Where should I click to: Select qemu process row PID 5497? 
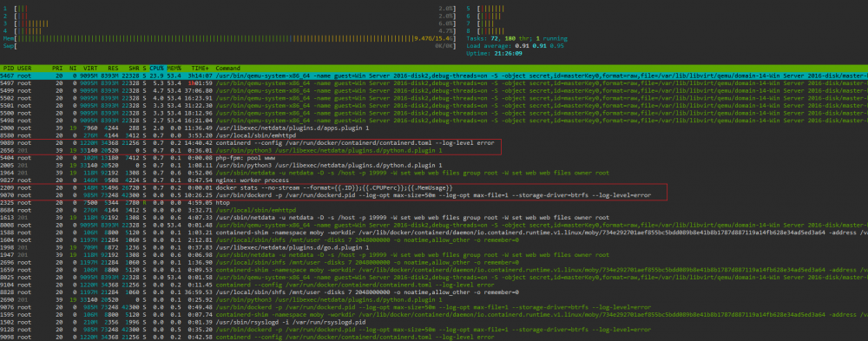434,82
